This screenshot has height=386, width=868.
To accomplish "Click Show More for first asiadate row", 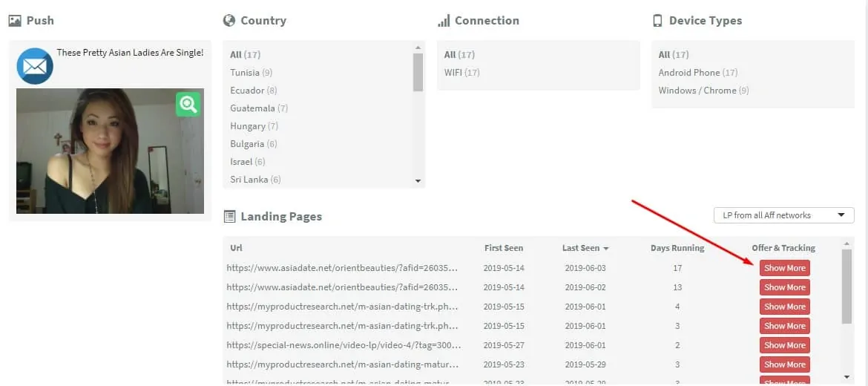I will tap(784, 268).
